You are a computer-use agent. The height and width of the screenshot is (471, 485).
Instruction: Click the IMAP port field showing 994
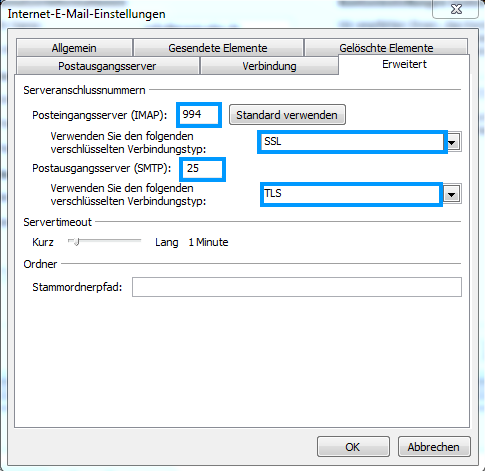(199, 115)
